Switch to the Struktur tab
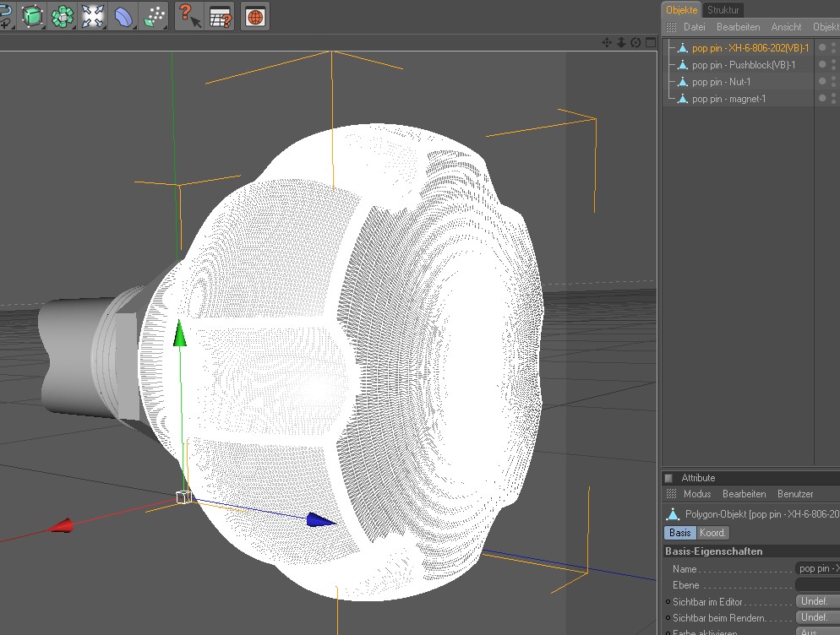 723,10
